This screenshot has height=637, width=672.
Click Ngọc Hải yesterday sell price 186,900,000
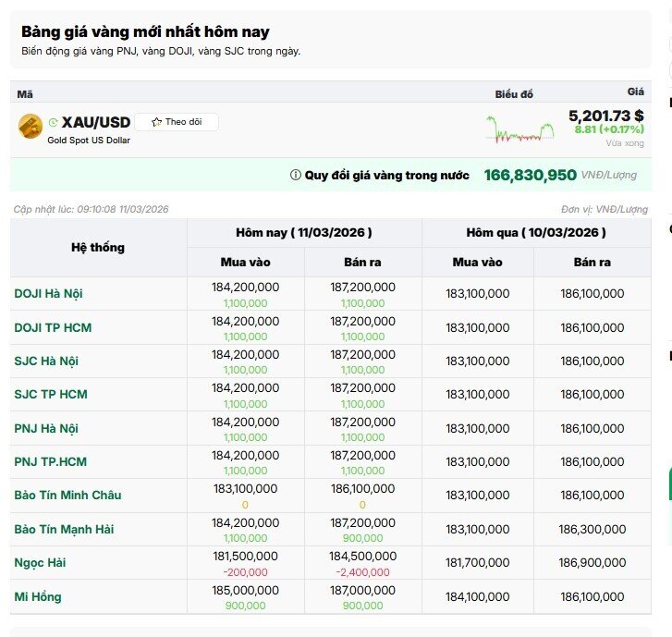tap(593, 563)
